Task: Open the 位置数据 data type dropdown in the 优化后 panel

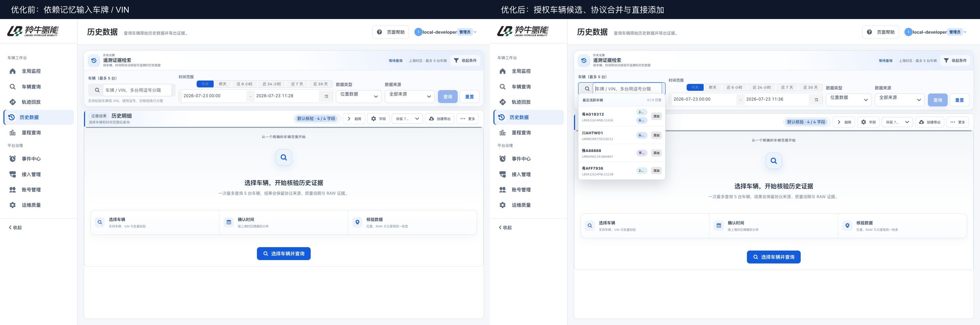Action: [x=849, y=100]
